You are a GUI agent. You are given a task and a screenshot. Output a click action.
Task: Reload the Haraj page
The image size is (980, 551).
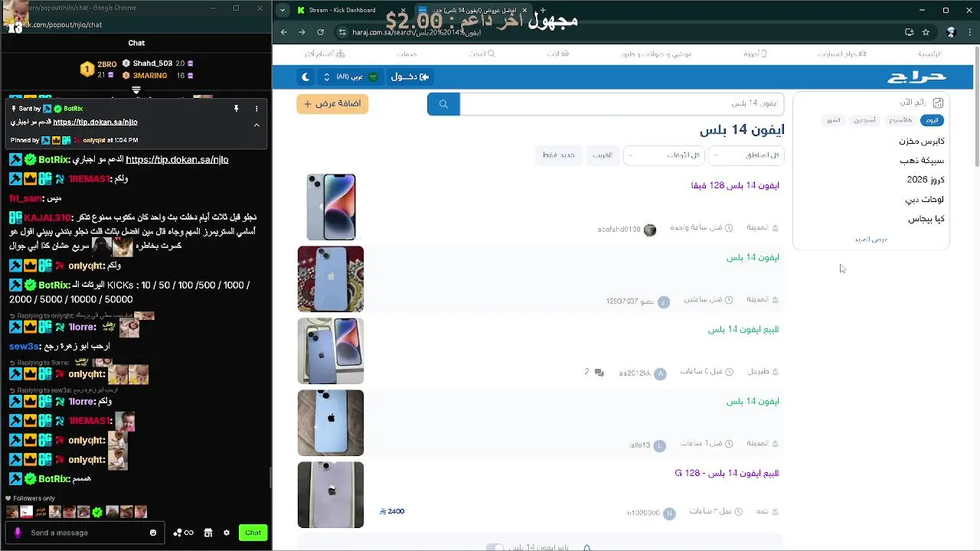[x=321, y=32]
